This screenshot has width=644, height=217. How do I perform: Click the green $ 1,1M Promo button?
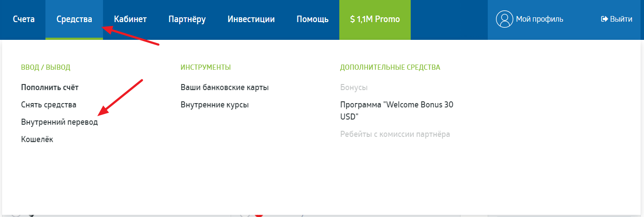(x=375, y=19)
